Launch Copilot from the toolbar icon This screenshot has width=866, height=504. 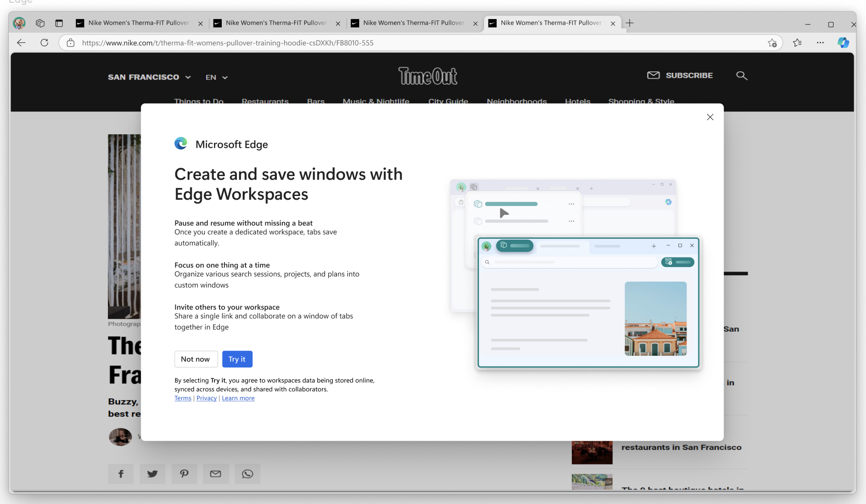(x=843, y=43)
